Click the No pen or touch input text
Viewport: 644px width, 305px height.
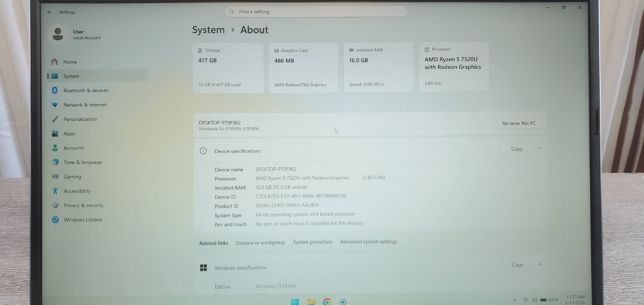309,223
